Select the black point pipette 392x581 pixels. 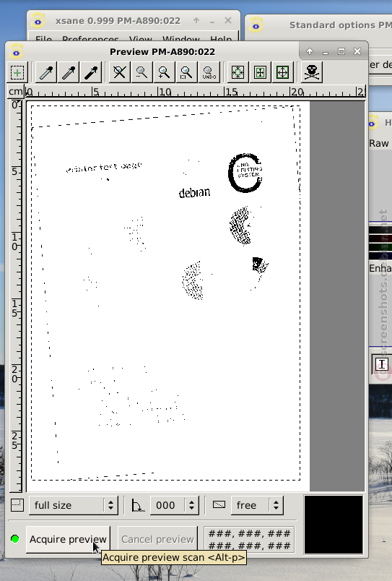pos(91,72)
